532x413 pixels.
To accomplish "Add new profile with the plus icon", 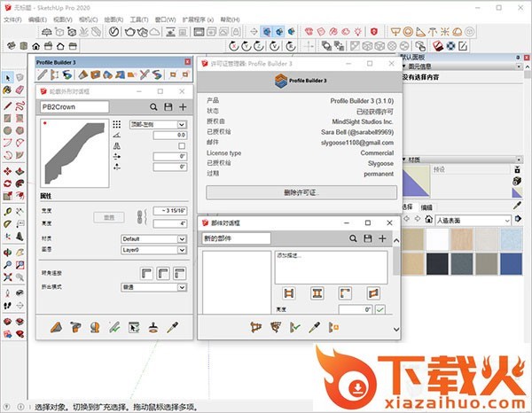I will 182,106.
